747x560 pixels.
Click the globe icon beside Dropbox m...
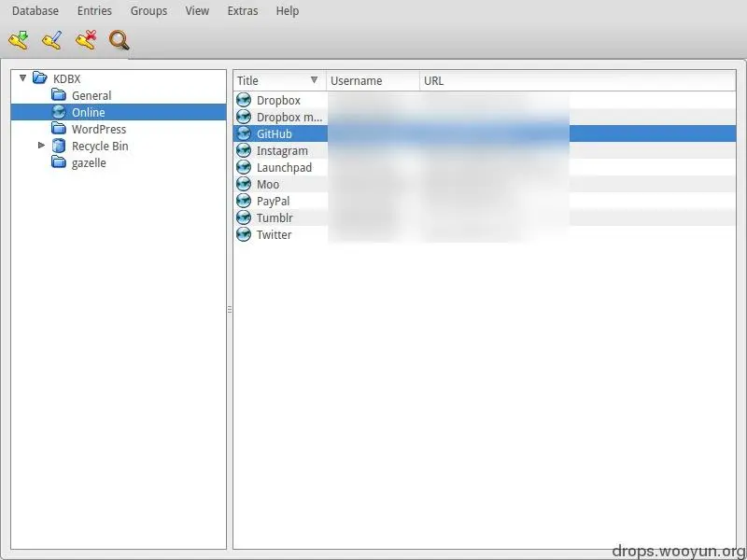coord(244,117)
